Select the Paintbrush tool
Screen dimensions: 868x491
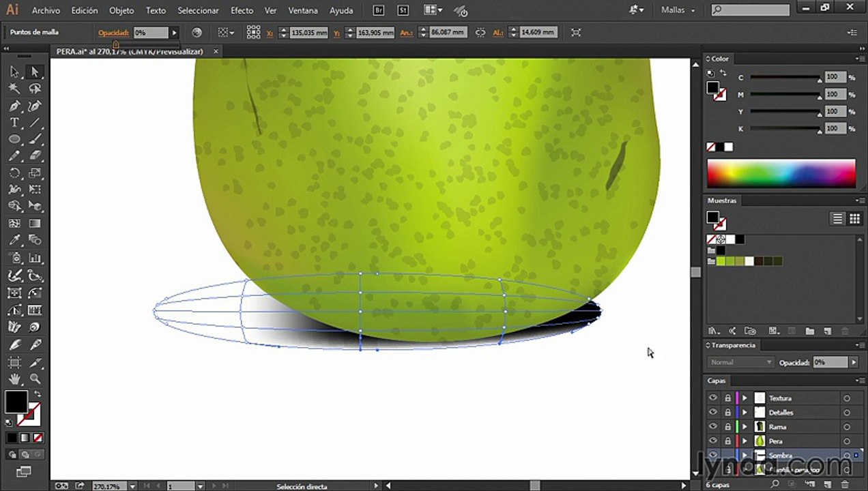(34, 139)
